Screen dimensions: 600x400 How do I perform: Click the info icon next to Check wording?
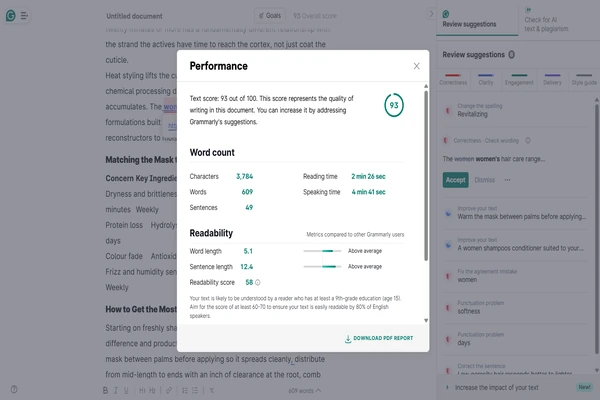(528, 140)
